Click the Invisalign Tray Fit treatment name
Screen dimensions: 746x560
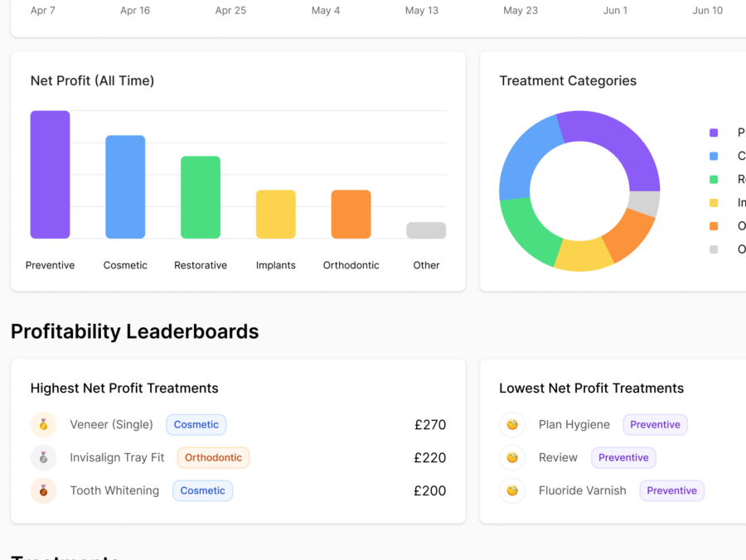point(117,458)
